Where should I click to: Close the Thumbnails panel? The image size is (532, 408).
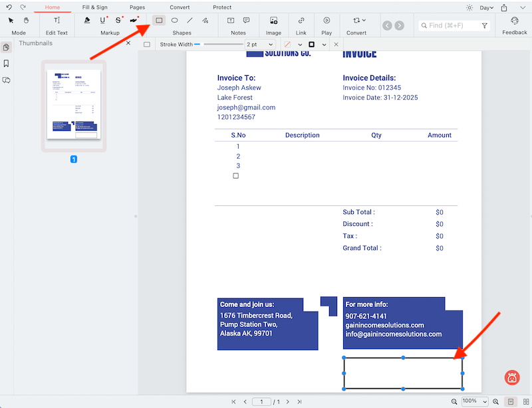coord(128,43)
